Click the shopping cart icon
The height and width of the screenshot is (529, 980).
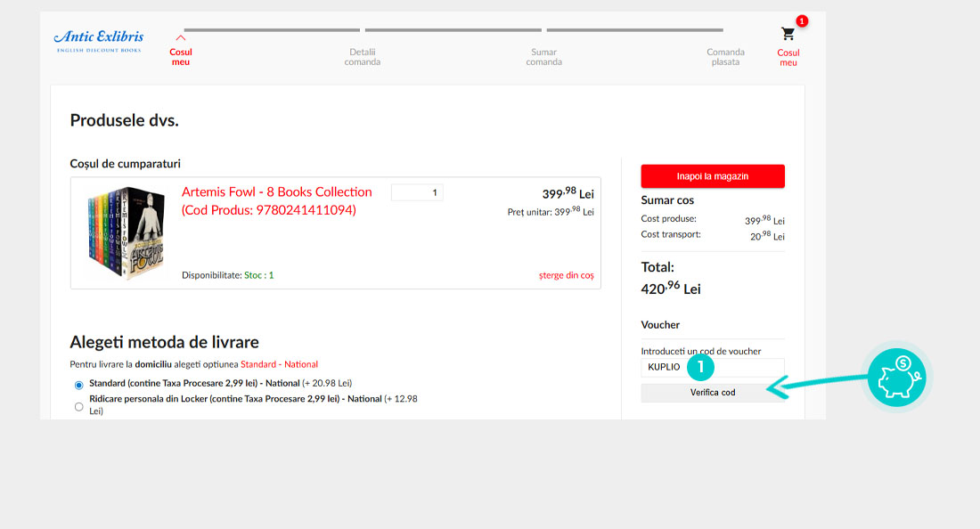(x=788, y=35)
